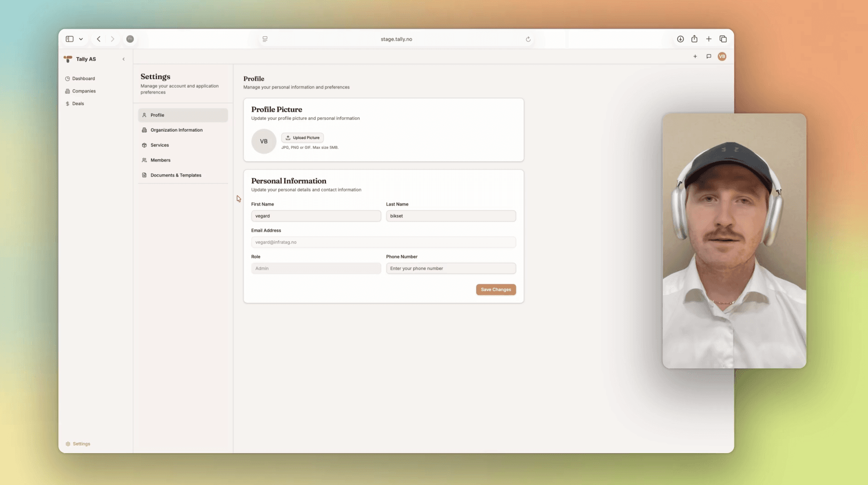Click the app header plus icon

695,56
